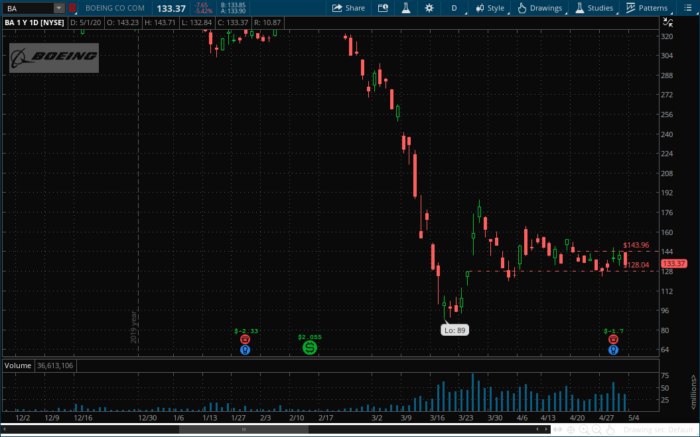Image resolution: width=700 pixels, height=437 pixels.
Task: Click the O: 143.23 open value
Action: tap(122, 22)
